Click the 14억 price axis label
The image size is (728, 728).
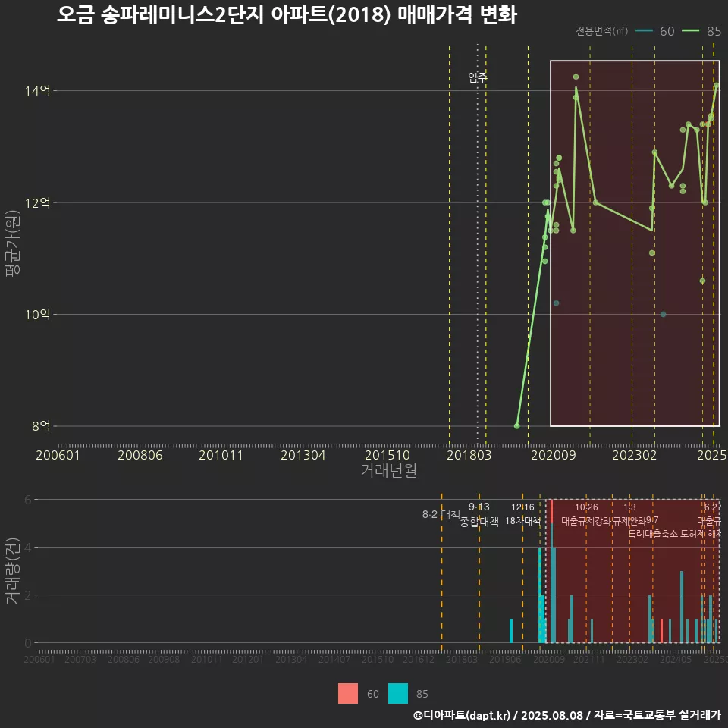(38, 90)
